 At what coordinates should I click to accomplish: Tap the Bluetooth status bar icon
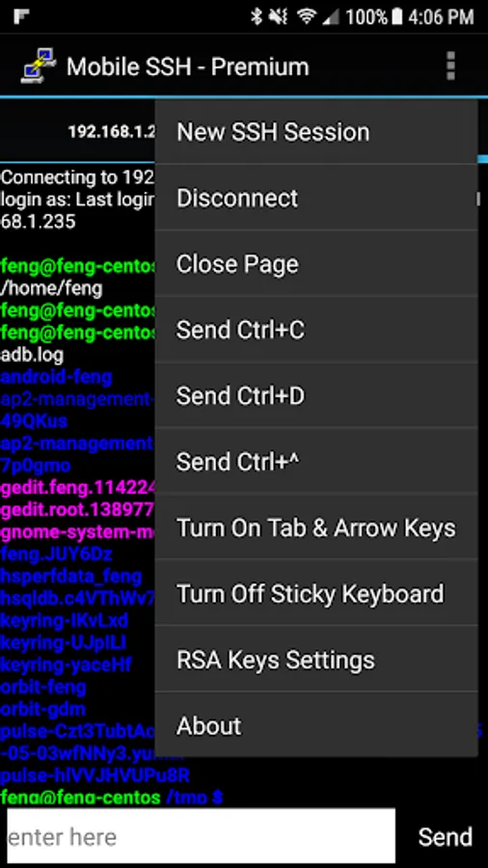click(257, 16)
